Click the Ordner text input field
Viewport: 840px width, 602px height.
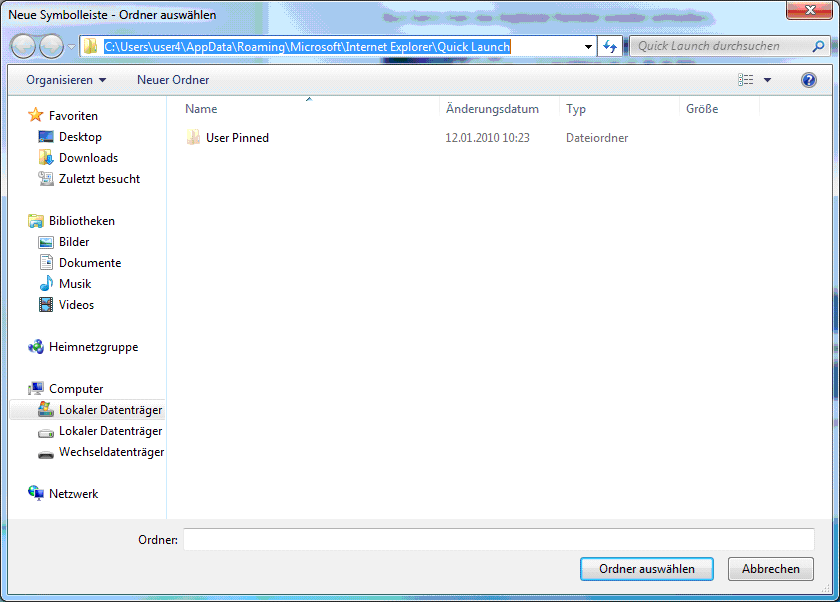tap(498, 540)
